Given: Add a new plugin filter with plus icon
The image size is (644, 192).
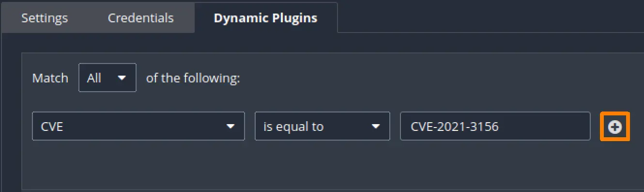Looking at the screenshot, I should pos(614,127).
